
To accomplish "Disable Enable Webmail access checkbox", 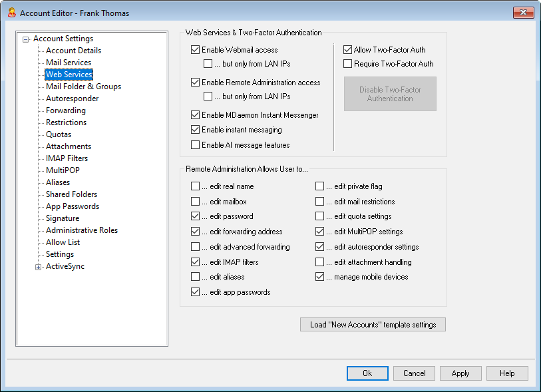I will click(196, 50).
